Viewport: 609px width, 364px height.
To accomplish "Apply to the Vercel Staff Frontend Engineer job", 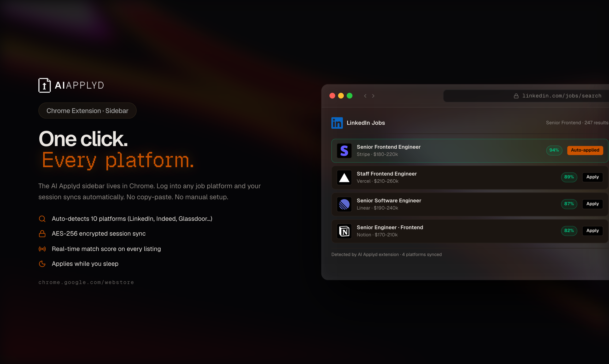I will (x=592, y=177).
